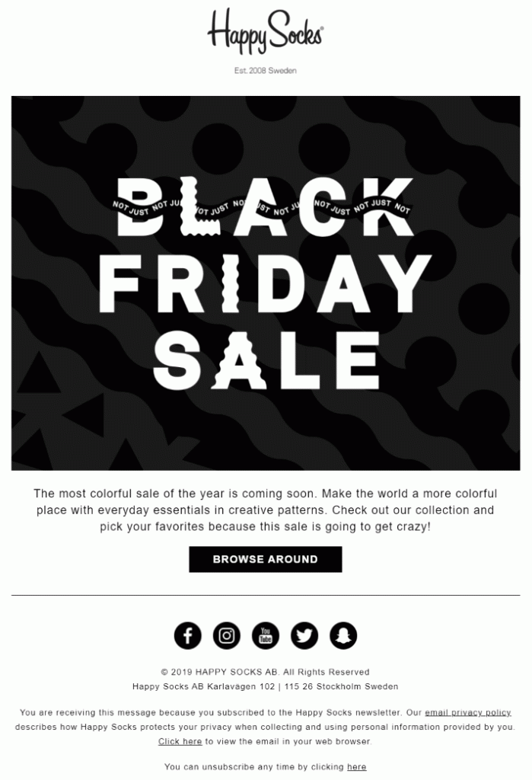Open the Snapchat ghost icon
This screenshot has height=780, width=532.
coord(343,635)
